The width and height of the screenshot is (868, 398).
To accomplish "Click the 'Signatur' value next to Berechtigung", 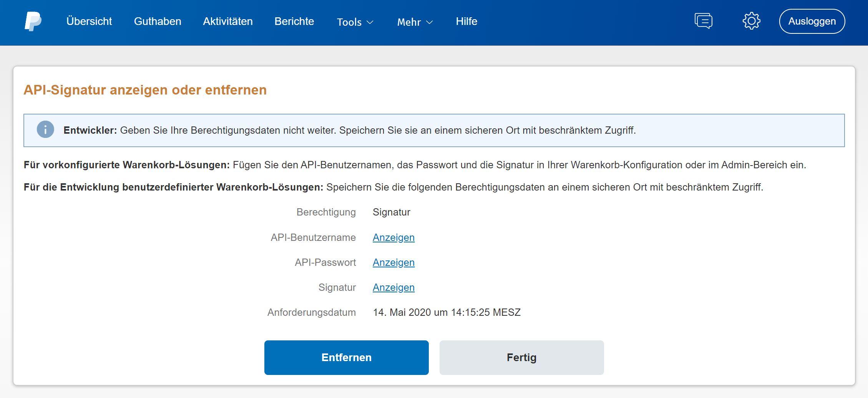I will tap(392, 212).
